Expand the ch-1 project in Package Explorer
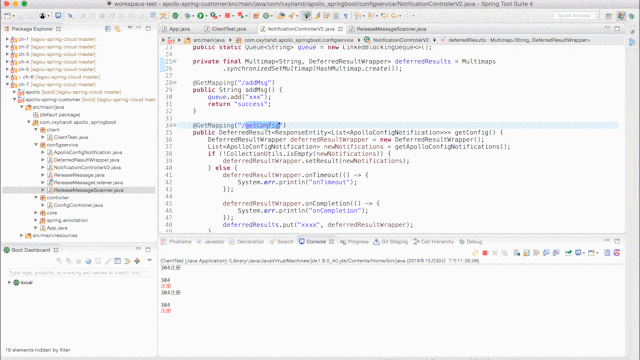 point(7,39)
